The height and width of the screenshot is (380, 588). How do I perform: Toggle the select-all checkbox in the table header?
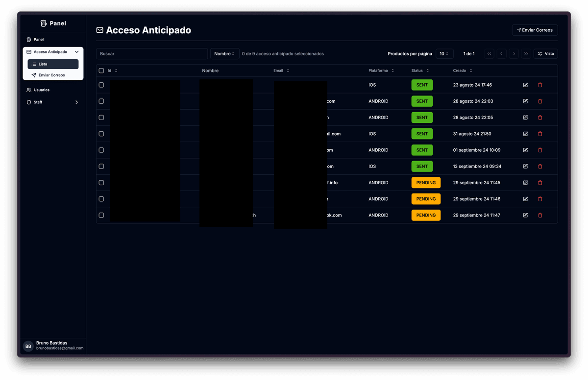(x=101, y=71)
